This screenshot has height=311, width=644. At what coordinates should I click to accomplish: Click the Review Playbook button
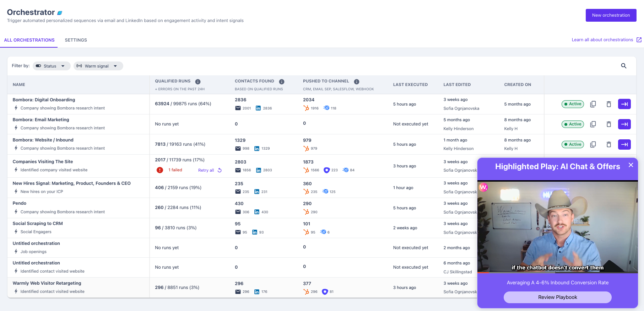click(x=557, y=297)
